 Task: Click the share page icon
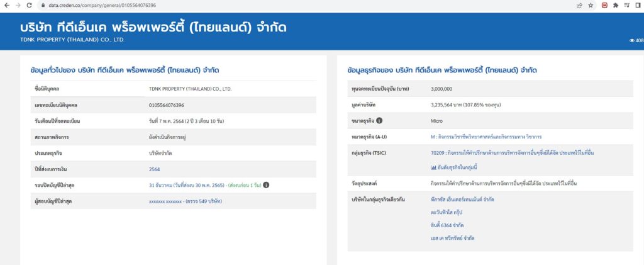point(579,5)
